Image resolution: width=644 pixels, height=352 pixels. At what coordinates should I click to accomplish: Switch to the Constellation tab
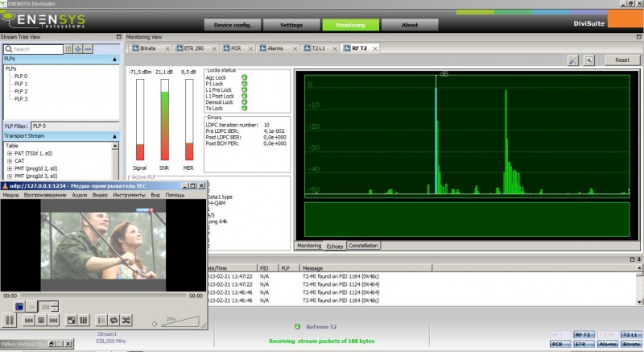(x=364, y=245)
